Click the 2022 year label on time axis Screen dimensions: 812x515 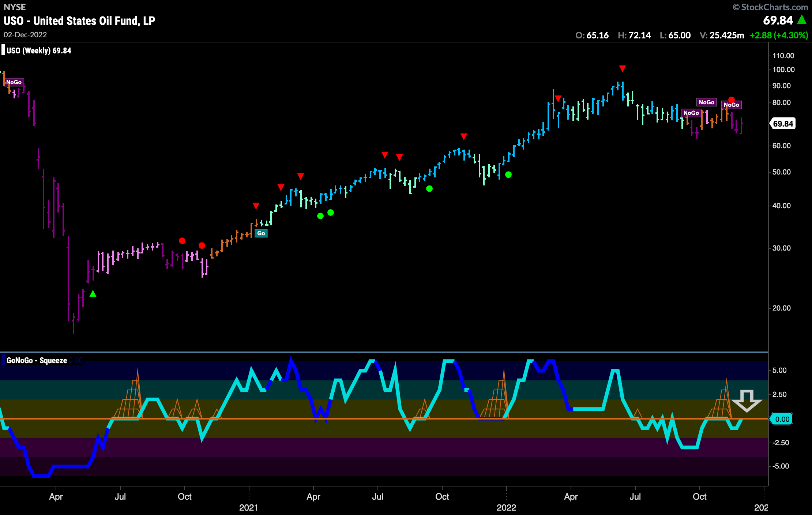tap(507, 508)
